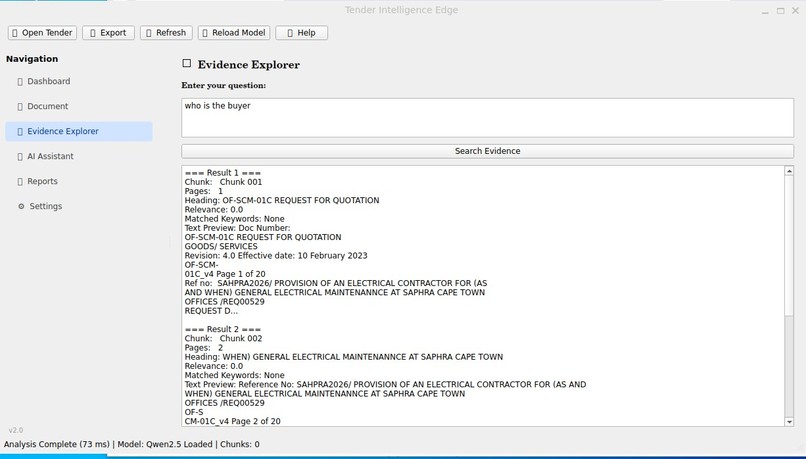The height and width of the screenshot is (459, 806).
Task: Click the AI Assistant sidebar icon
Action: [20, 157]
